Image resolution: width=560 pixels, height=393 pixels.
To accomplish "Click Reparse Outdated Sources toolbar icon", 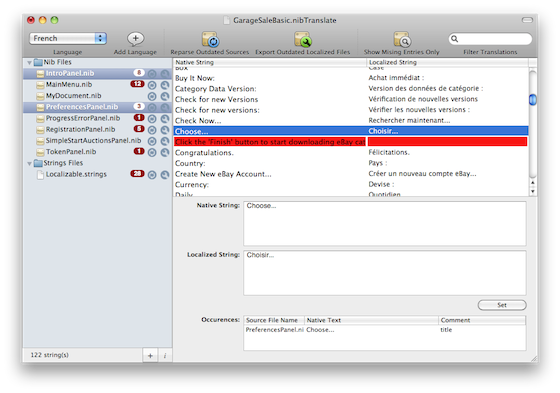I will tap(210, 39).
